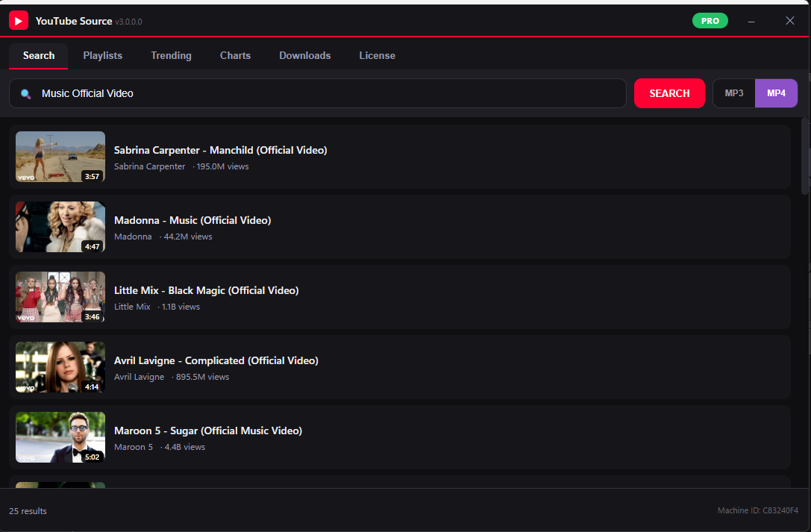Show the License tab
This screenshot has width=811, height=532.
click(377, 55)
